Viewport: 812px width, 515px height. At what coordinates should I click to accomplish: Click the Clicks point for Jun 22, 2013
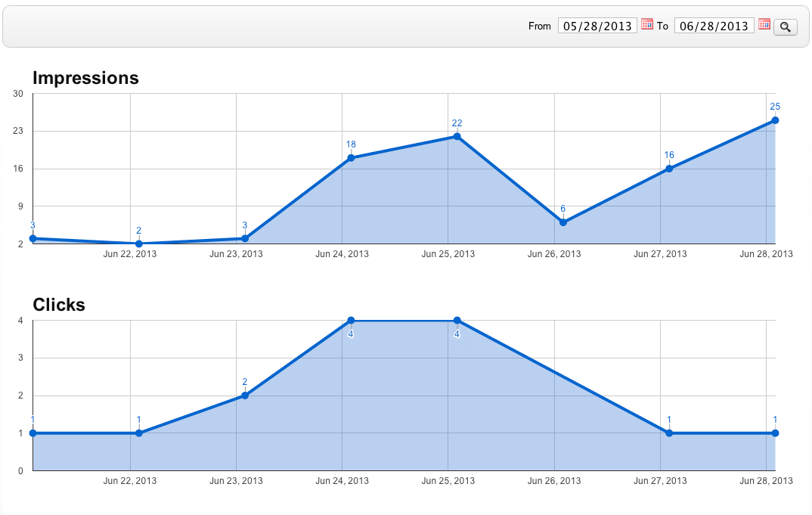click(x=138, y=433)
